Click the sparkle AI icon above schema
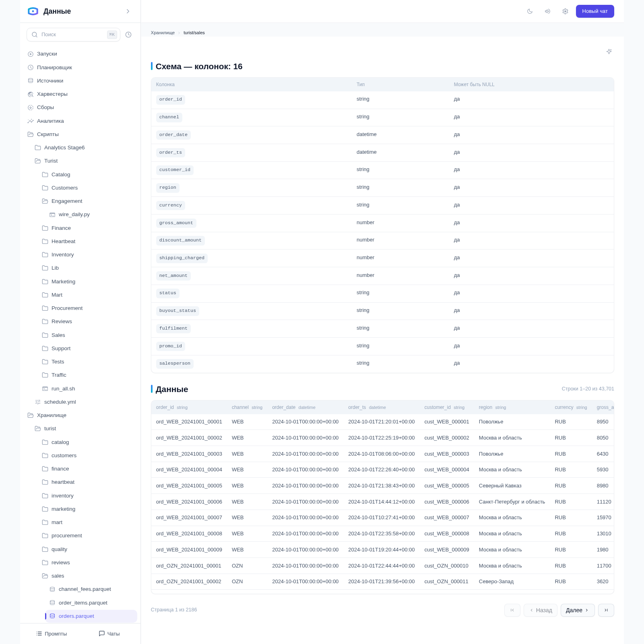The image size is (644, 644). coord(609,52)
